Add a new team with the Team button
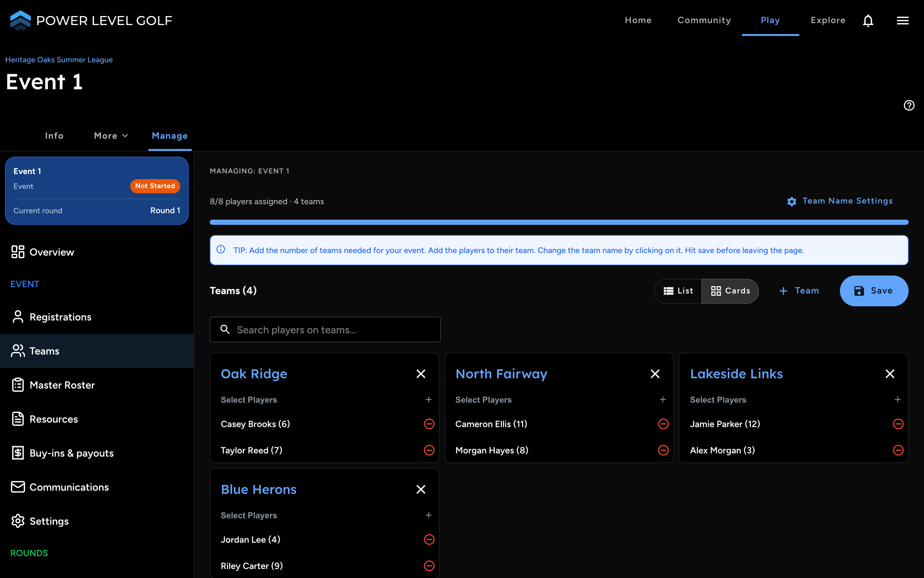 point(799,291)
